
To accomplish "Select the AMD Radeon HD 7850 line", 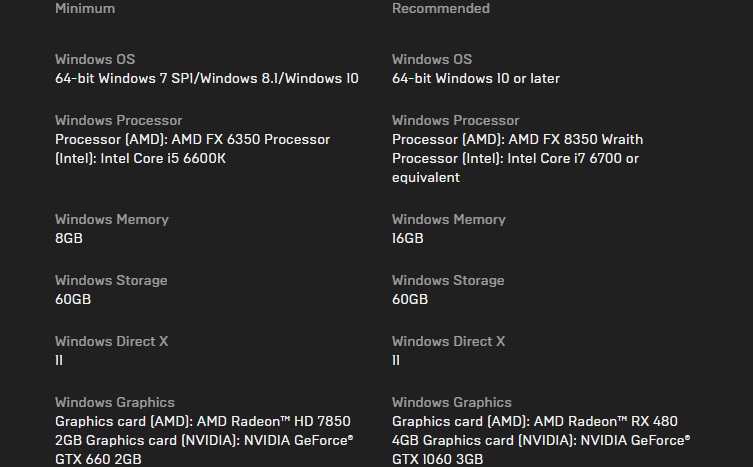I will (x=203, y=422).
